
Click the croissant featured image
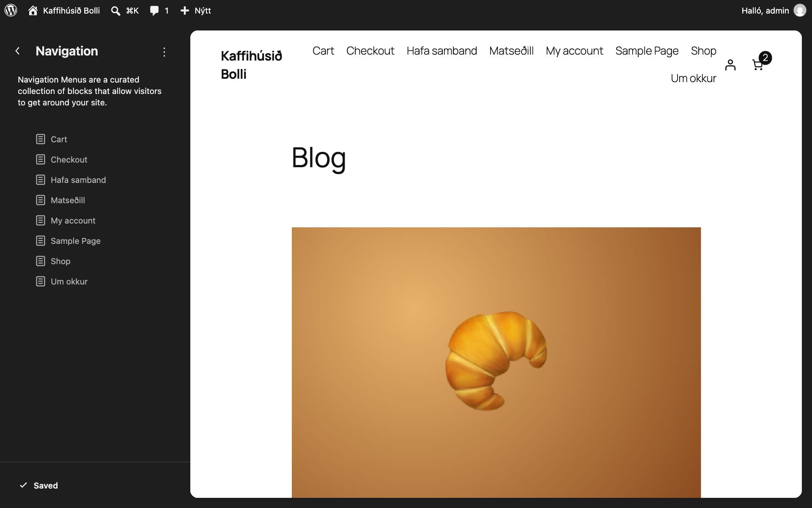496,362
